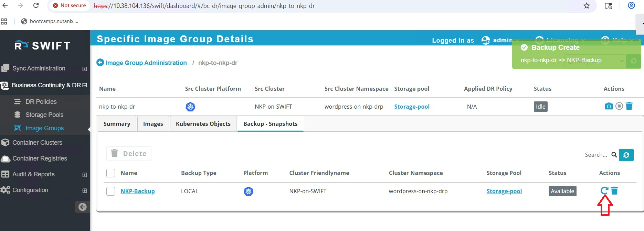The image size is (644, 231).
Task: Click the browser forward arrow
Action: (20, 5)
